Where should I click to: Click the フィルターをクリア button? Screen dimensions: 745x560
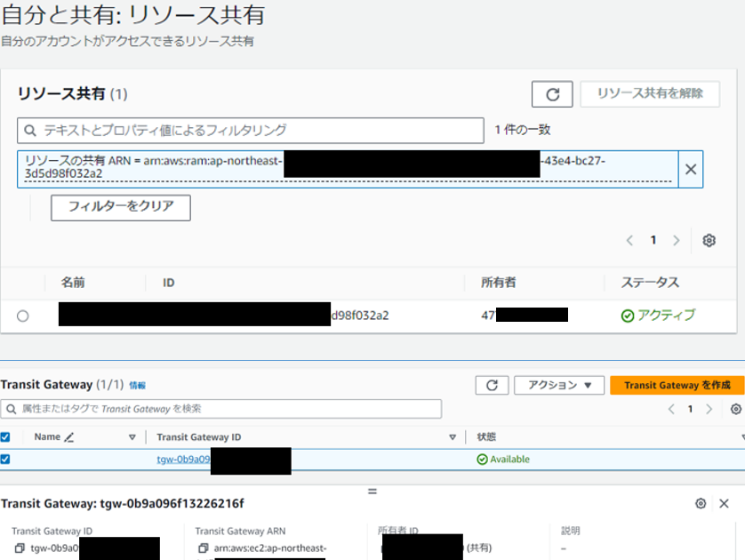tap(121, 208)
